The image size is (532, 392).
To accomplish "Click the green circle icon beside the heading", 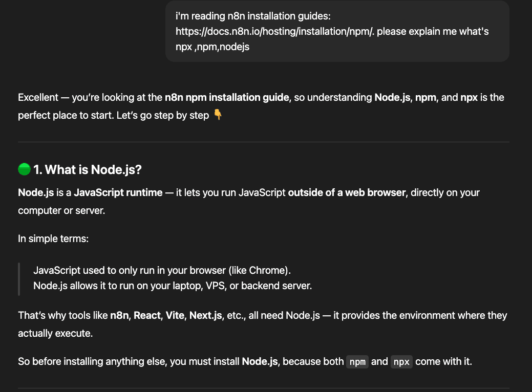I will pos(24,169).
